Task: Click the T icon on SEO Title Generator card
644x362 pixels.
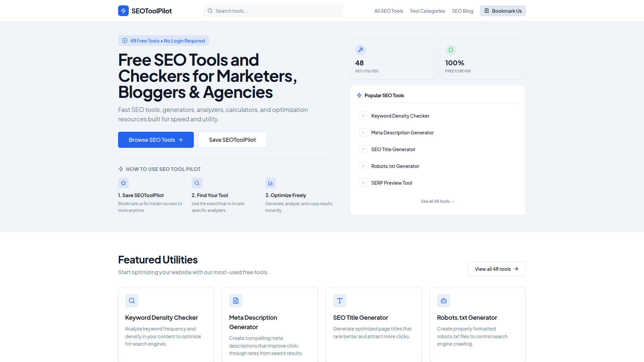Action: pyautogui.click(x=340, y=301)
